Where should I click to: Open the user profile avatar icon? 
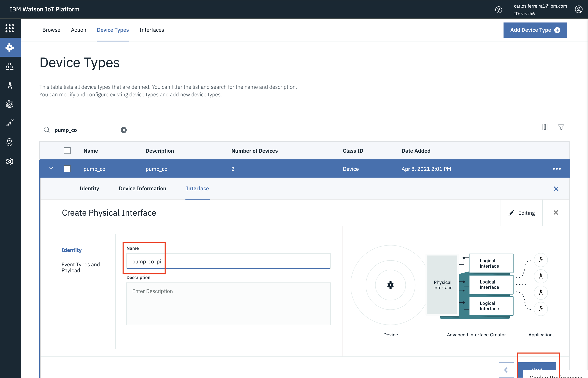click(578, 10)
